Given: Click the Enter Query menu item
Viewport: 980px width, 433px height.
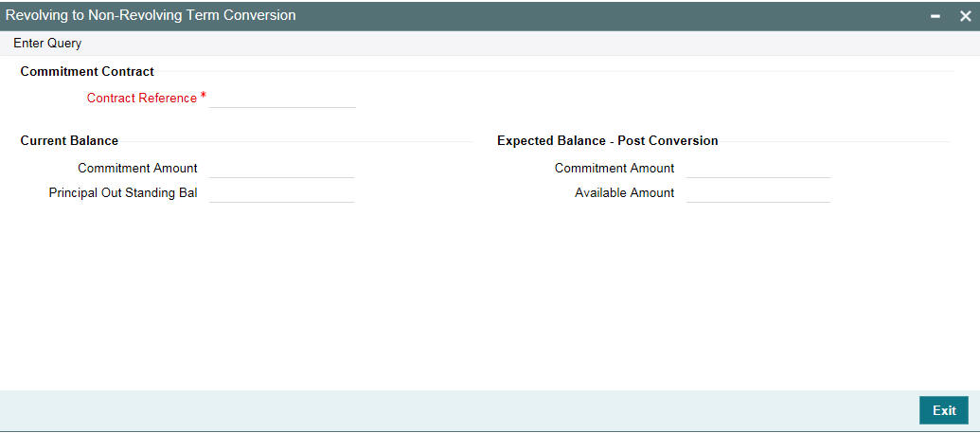Looking at the screenshot, I should 47,44.
